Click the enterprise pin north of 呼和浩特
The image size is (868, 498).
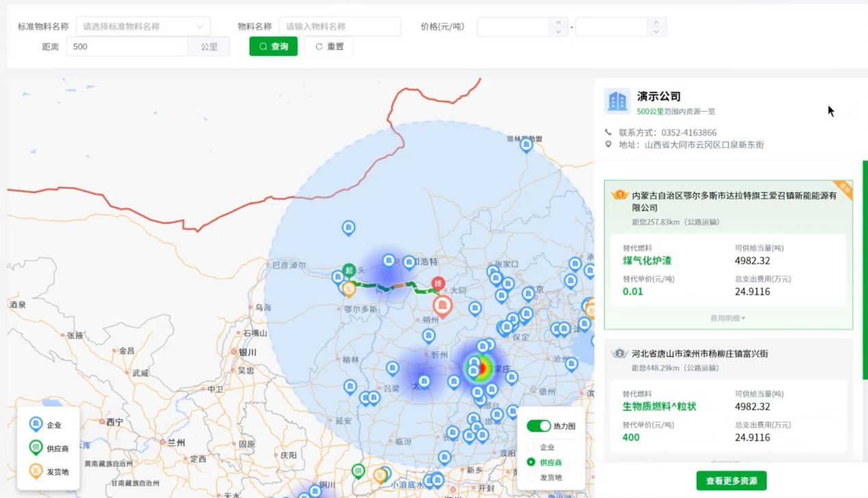[x=348, y=227]
